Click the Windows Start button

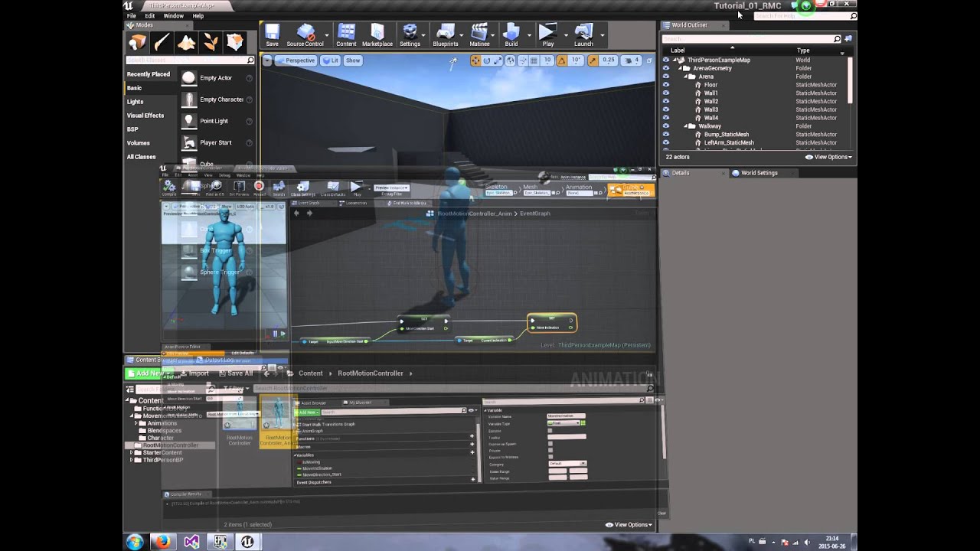[x=135, y=542]
